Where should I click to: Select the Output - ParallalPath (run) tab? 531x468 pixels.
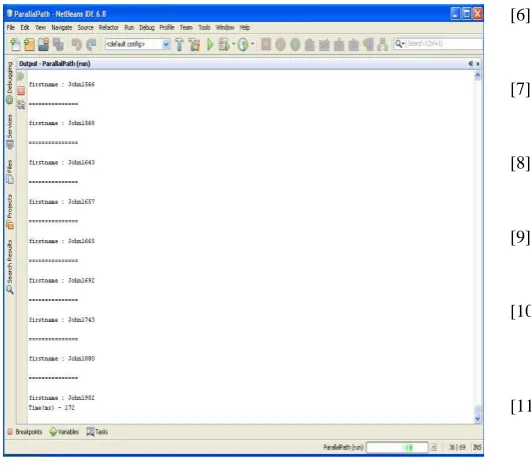55,64
